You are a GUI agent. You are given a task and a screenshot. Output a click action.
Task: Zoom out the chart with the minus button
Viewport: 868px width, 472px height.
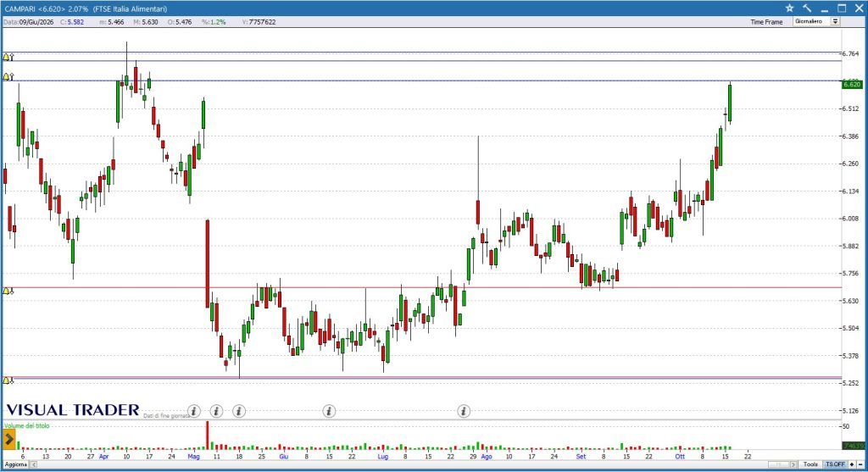pos(860,464)
